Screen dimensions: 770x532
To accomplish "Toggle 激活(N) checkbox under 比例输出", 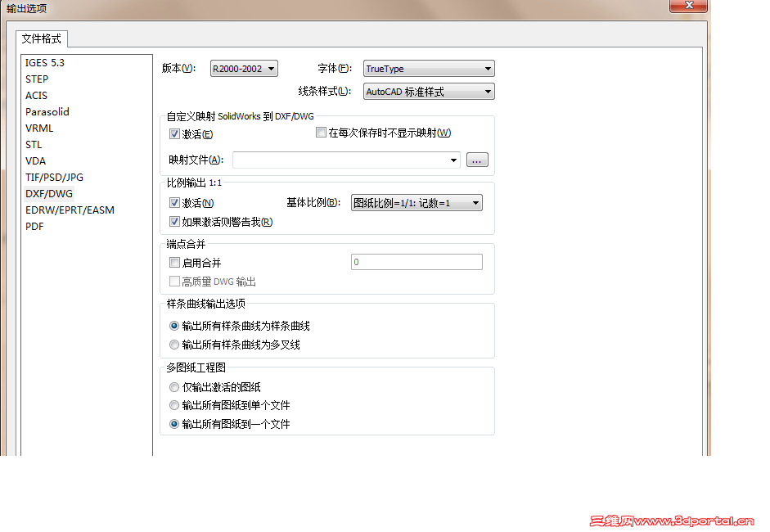I will point(174,202).
